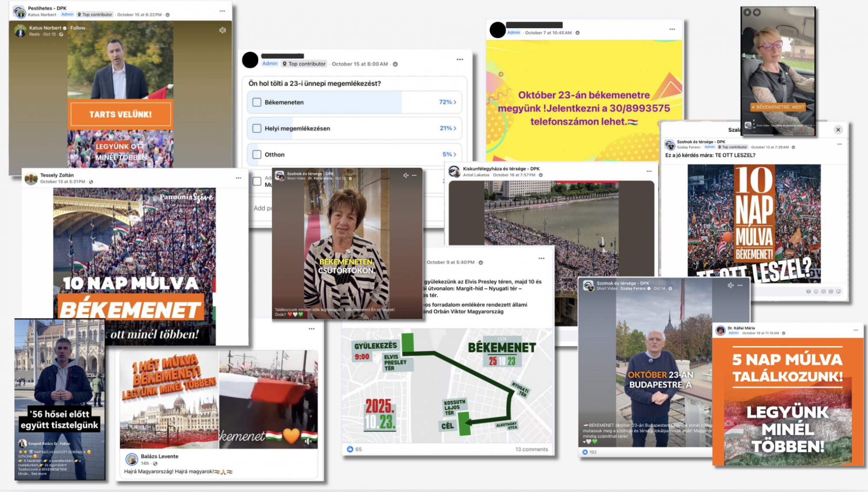
Task: Click the speaker icon on the car video
Action: 756,13
